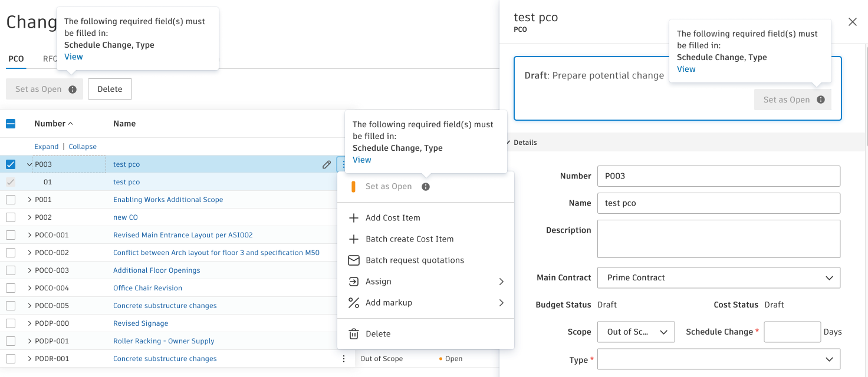This screenshot has height=377, width=868.
Task: Expand the P001 row chevron
Action: [x=29, y=200]
